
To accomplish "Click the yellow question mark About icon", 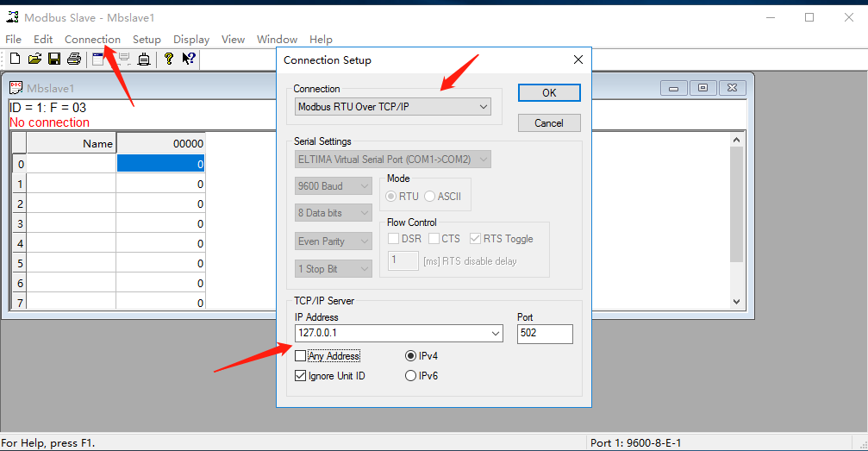I will point(169,59).
